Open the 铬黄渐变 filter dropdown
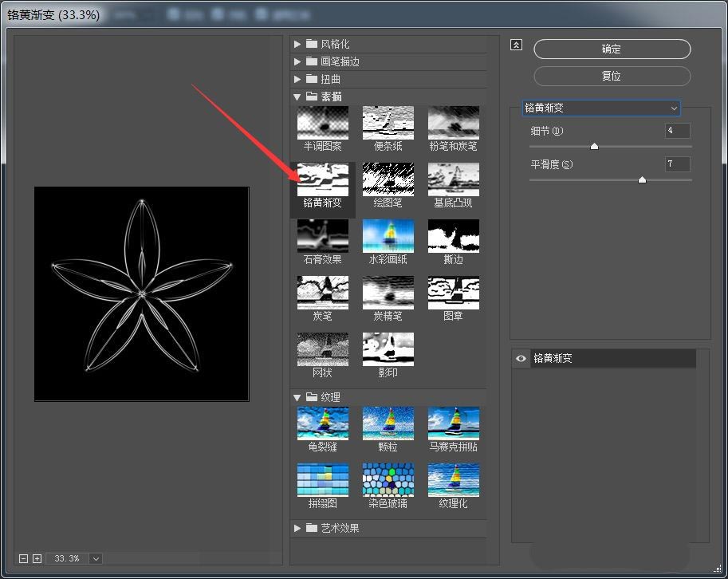The height and width of the screenshot is (579, 728). 601,108
